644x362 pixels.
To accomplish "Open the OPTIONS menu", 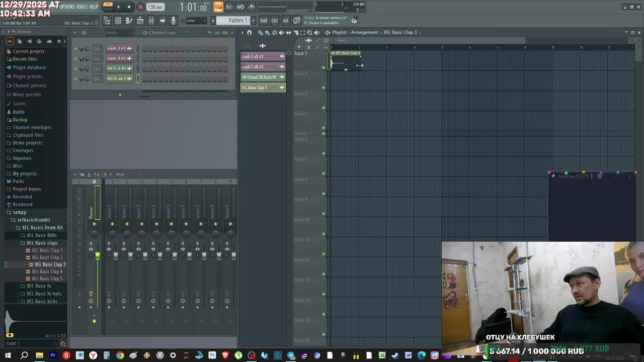I will (x=66, y=7).
